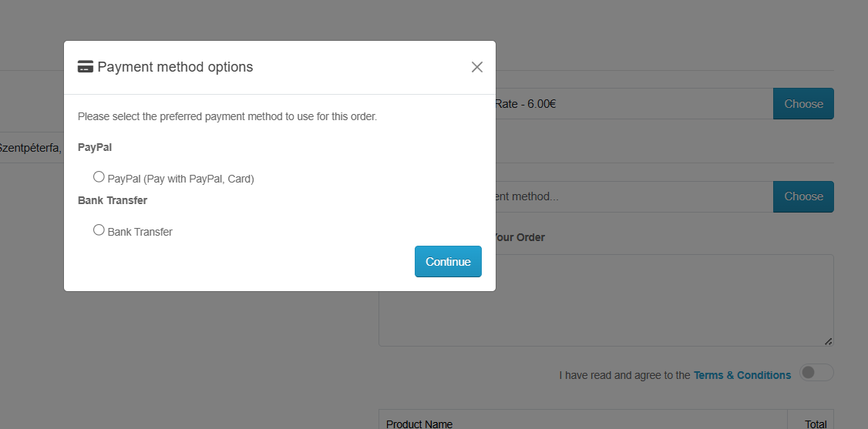868x429 pixels.
Task: Click the 'PayPal (Pay with PayPal, Card)' label
Action: (x=181, y=179)
